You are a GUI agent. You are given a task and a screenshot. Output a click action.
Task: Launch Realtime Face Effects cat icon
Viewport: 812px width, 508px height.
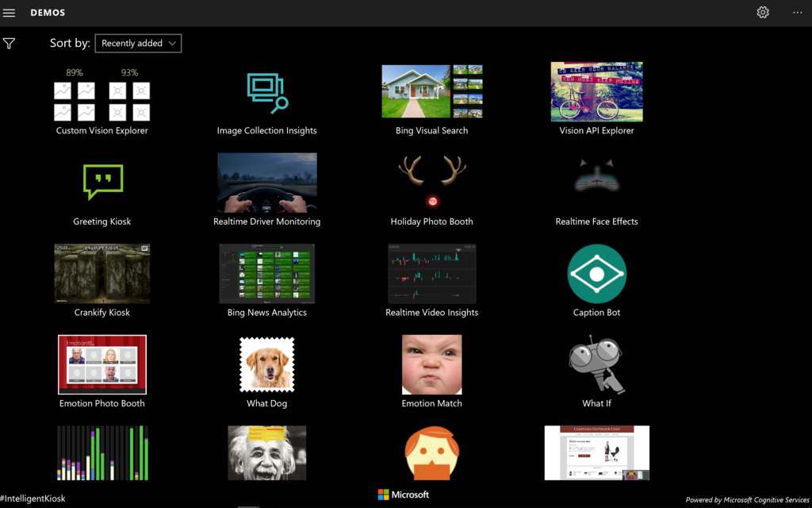pyautogui.click(x=596, y=175)
